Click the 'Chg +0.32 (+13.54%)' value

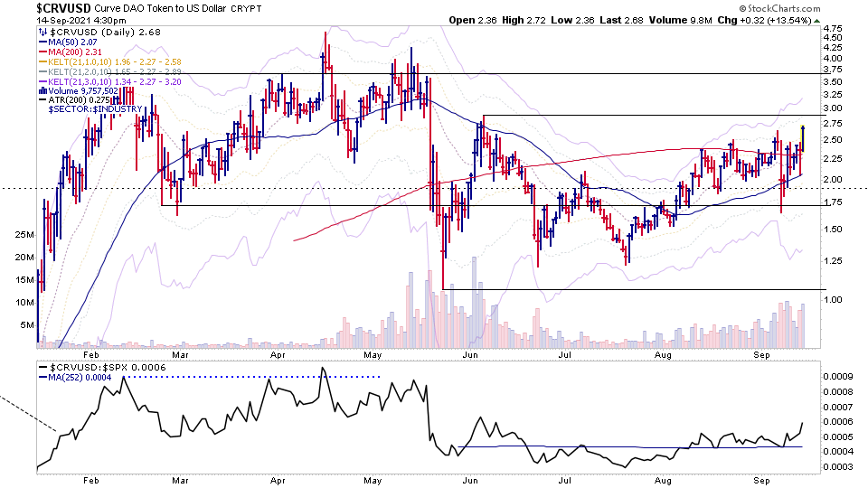coord(765,21)
